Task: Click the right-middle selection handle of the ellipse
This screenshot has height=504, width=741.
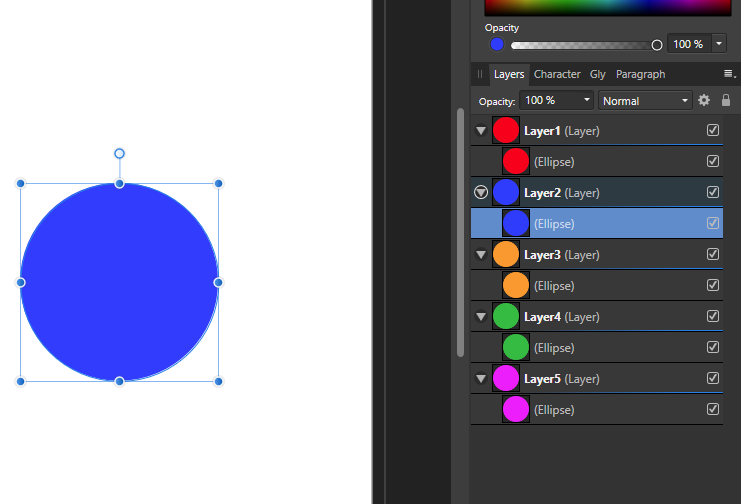Action: (x=218, y=282)
